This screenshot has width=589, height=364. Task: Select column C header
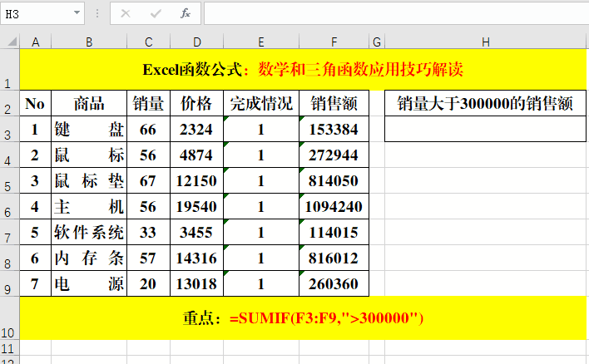click(149, 42)
